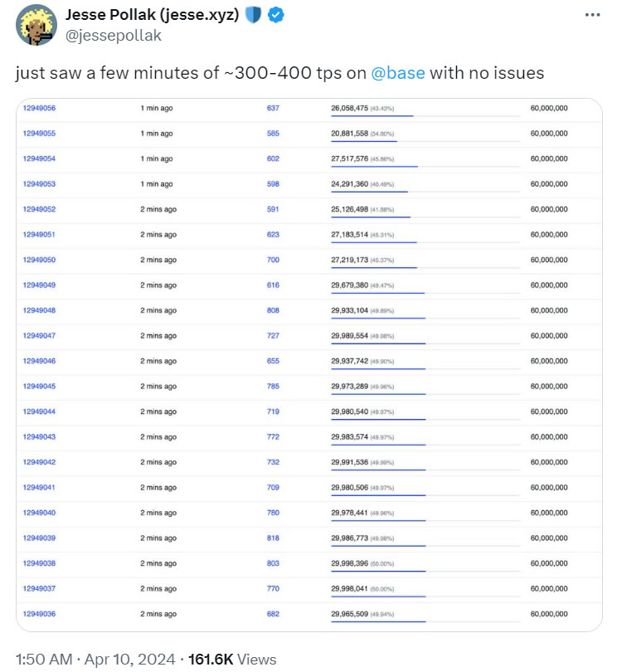Screen dimensions: 617x672
Task: Open block 12949042 link
Action: pos(39,462)
